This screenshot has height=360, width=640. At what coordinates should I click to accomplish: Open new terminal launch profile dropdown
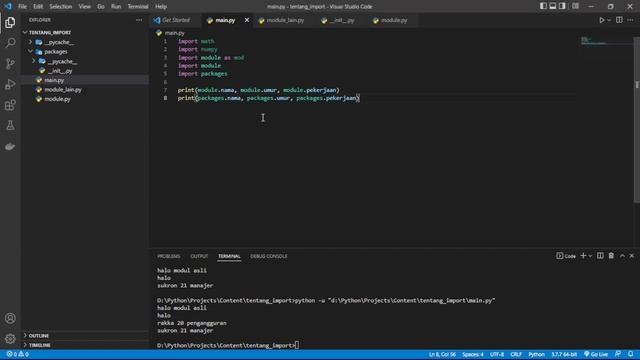coord(590,256)
